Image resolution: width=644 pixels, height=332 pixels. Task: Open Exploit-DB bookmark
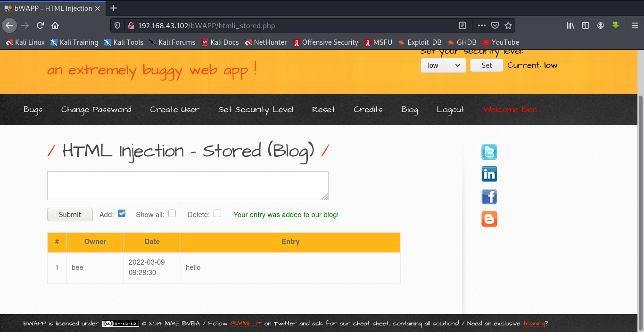420,42
